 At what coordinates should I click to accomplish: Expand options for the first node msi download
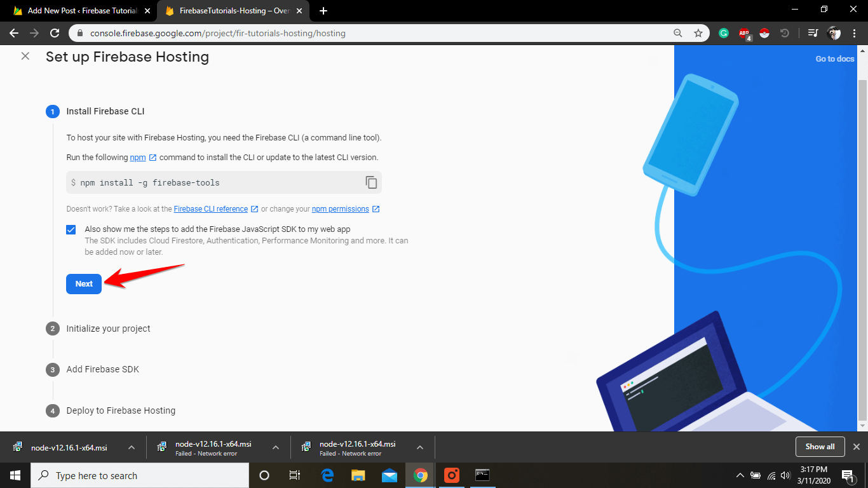[132, 447]
